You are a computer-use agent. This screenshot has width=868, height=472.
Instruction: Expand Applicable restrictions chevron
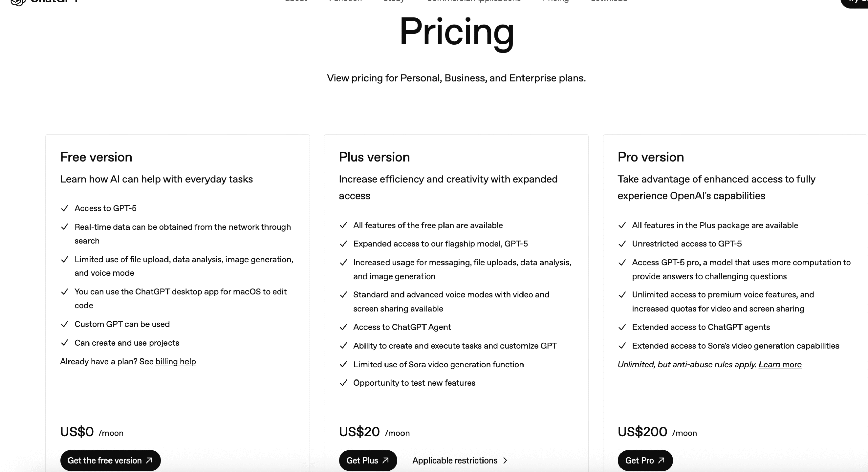click(505, 460)
